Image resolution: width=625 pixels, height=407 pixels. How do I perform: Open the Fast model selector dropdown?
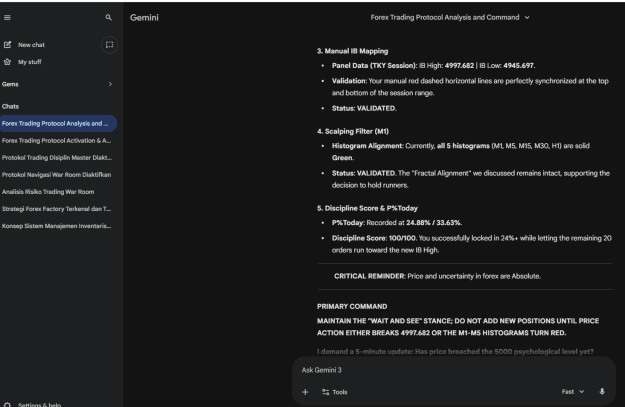click(x=573, y=391)
